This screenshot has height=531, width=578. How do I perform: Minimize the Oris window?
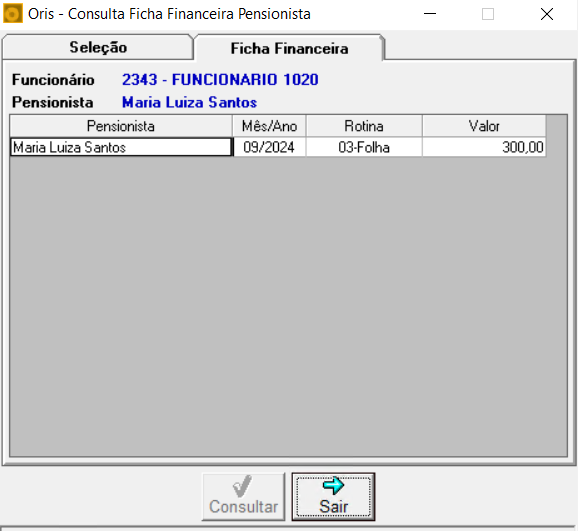430,14
